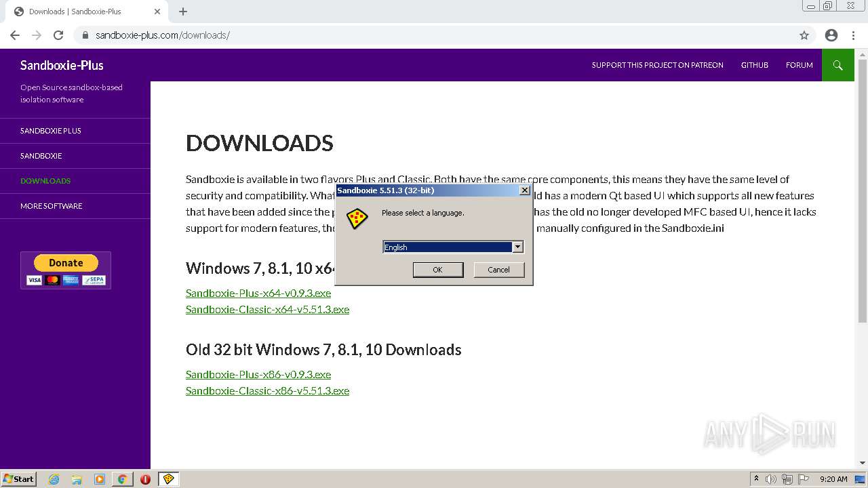Click the Chrome taskbar icon
This screenshot has width=868, height=488.
point(122,479)
